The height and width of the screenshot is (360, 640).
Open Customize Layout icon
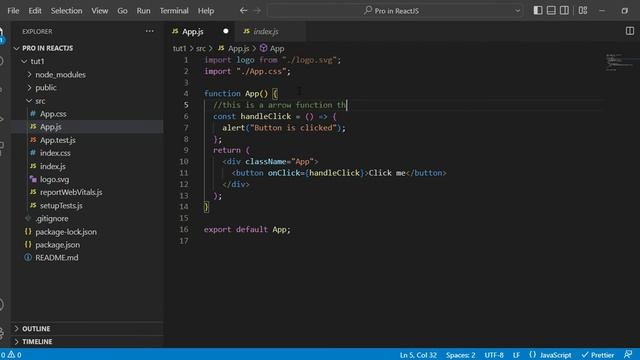pos(583,11)
